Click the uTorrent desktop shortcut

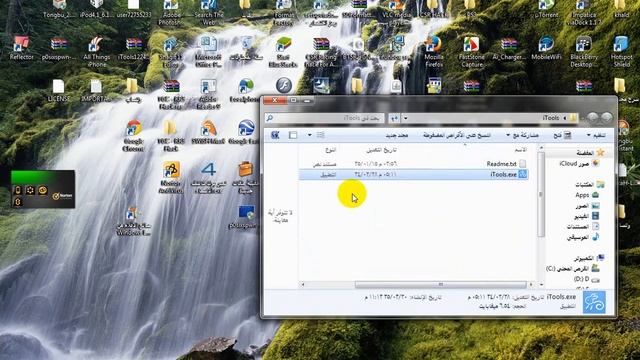[x=546, y=9]
